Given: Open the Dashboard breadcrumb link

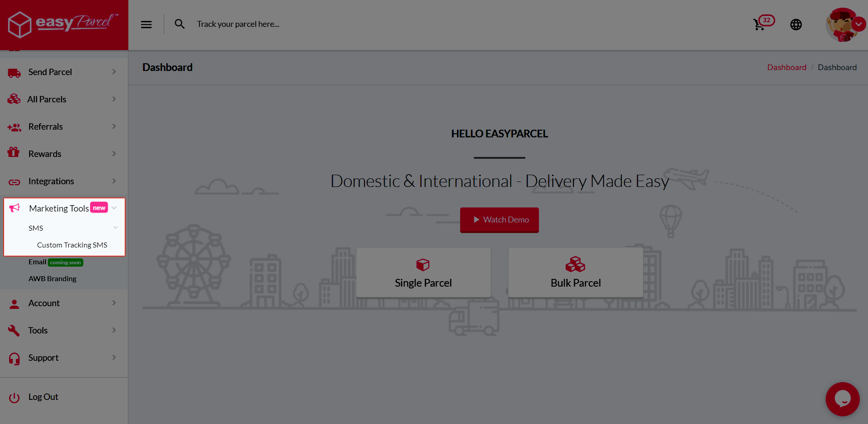Looking at the screenshot, I should pyautogui.click(x=787, y=67).
